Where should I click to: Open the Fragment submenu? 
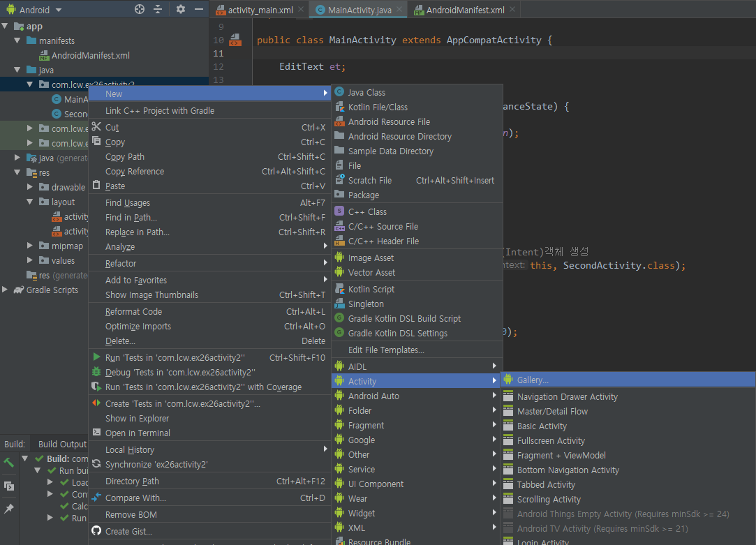pos(417,425)
